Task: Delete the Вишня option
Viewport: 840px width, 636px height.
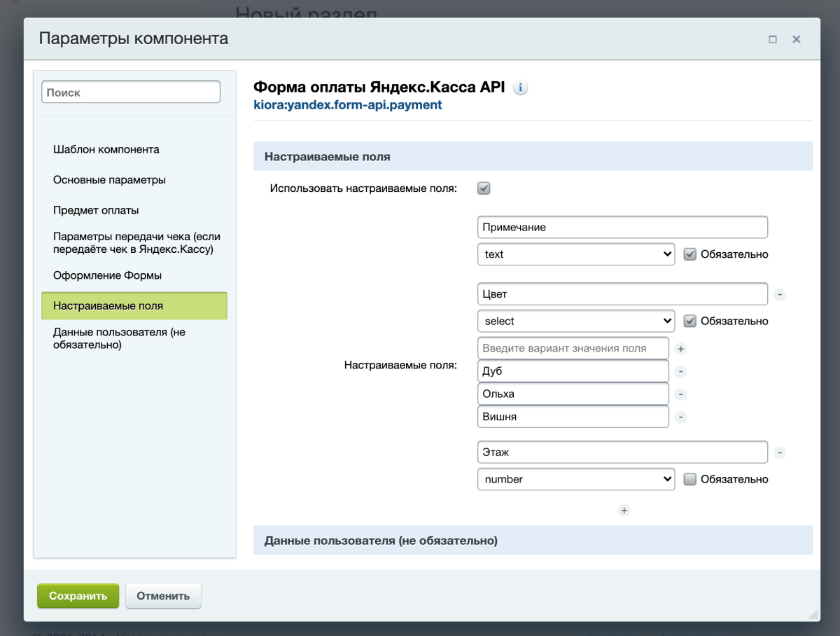Action: [x=680, y=417]
